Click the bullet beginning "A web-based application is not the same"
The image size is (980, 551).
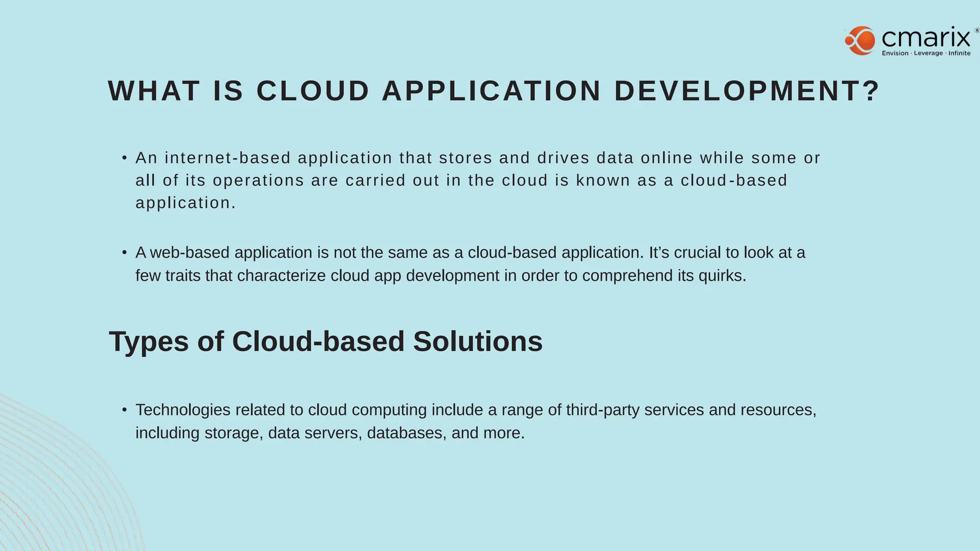[463, 264]
